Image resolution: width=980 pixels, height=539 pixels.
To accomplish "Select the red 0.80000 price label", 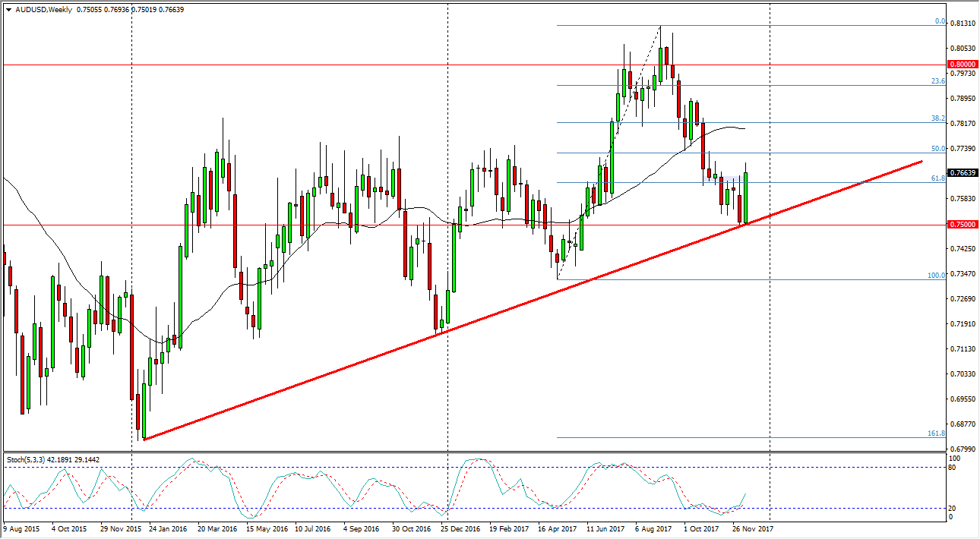I will coord(959,65).
